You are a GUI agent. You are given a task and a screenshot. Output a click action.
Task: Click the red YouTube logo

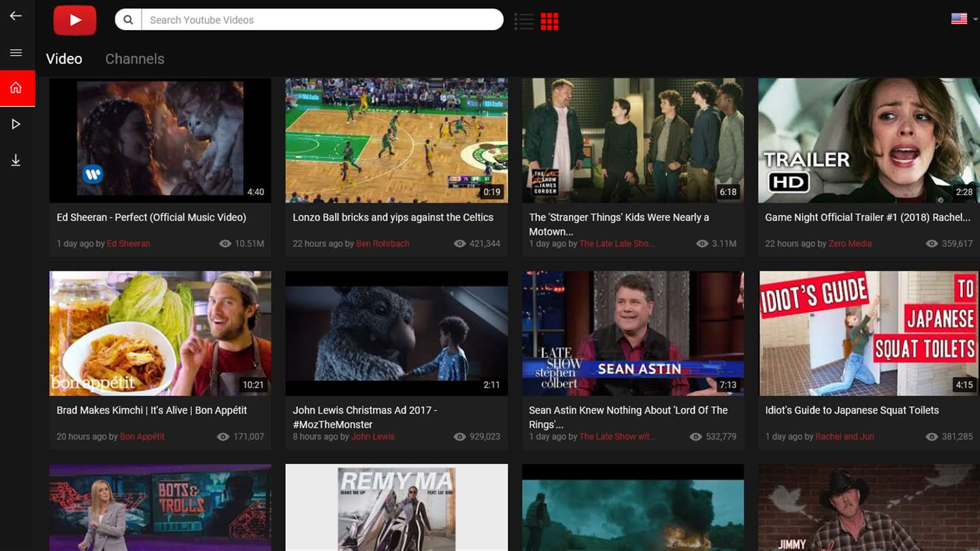pyautogui.click(x=75, y=20)
